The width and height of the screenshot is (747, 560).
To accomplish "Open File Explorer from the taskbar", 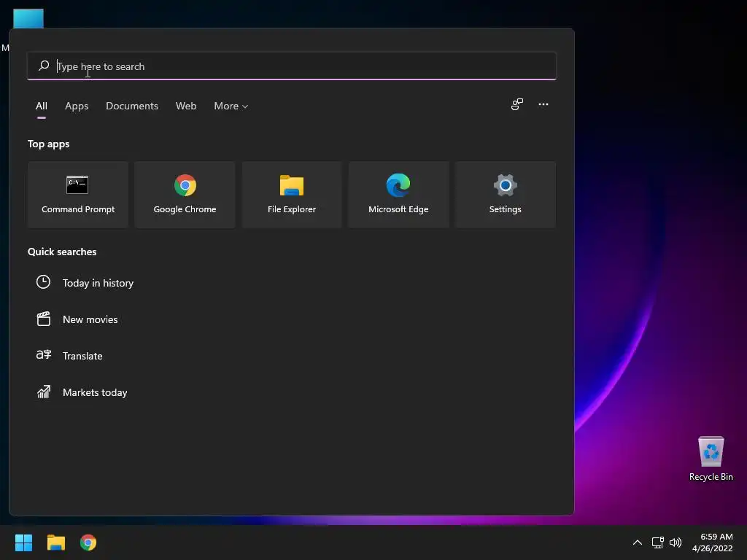I will [55, 542].
